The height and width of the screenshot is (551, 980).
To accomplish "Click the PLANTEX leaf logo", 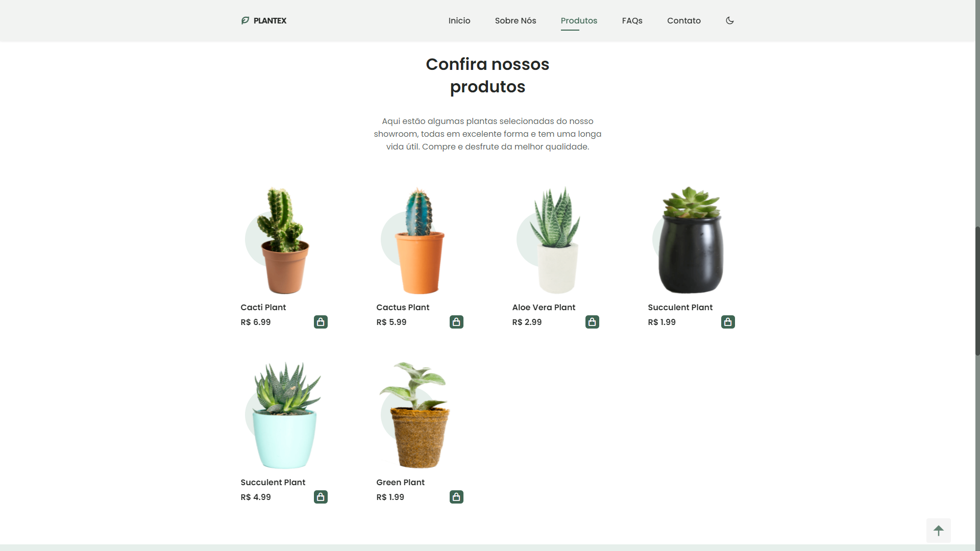I will point(245,20).
